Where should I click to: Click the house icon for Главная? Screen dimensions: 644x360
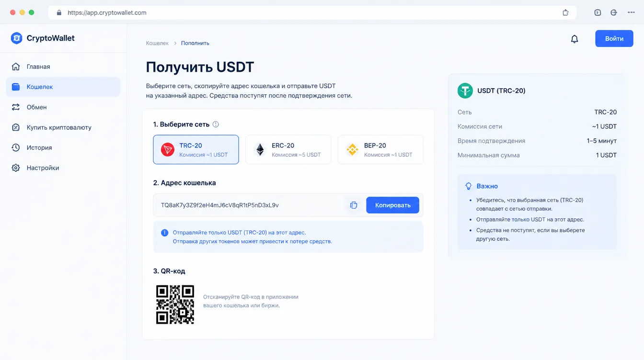(16, 67)
